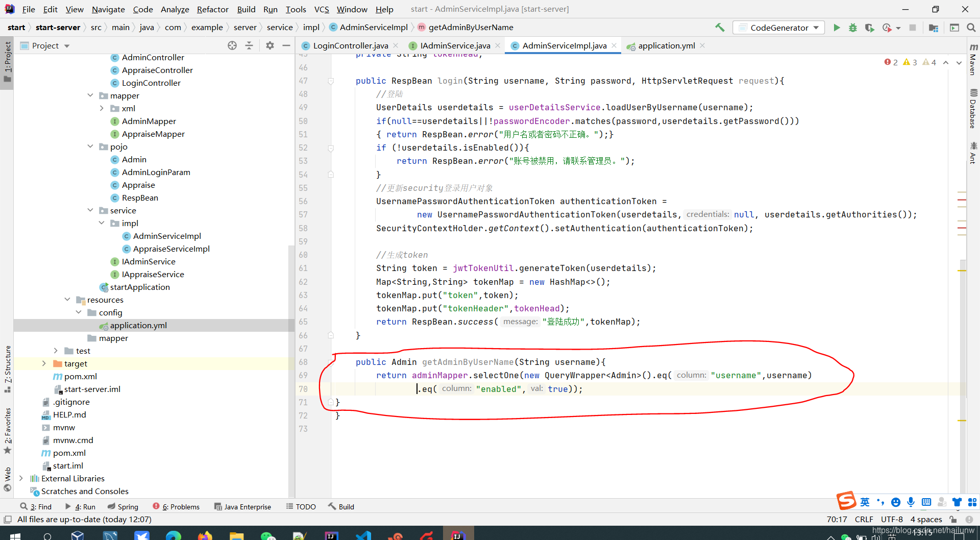The width and height of the screenshot is (980, 540).
Task: Switch to application.yml tab
Action: click(x=667, y=45)
